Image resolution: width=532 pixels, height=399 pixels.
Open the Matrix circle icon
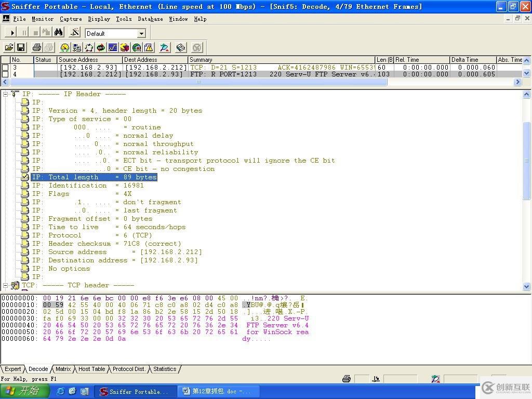point(89,47)
